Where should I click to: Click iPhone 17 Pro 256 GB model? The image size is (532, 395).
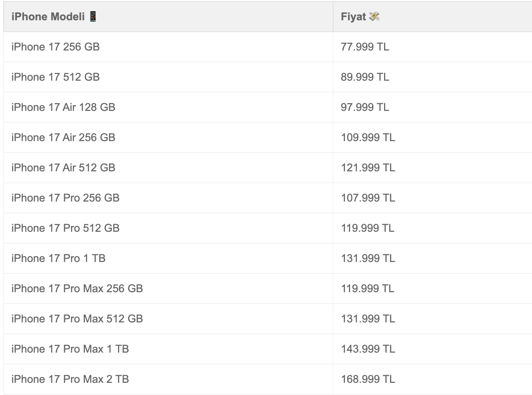pos(65,198)
